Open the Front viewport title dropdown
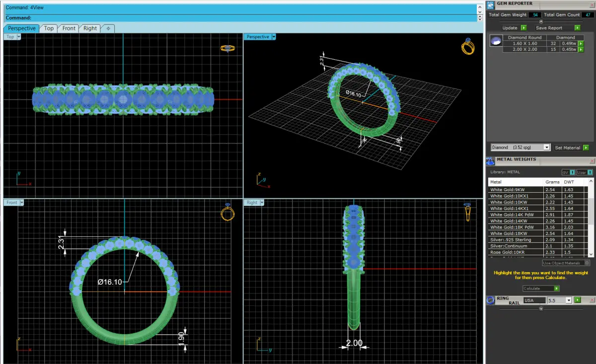This screenshot has width=596, height=364. click(21, 203)
